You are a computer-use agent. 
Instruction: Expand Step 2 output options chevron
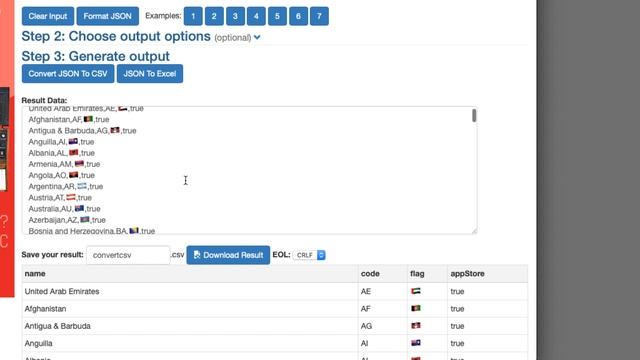[x=257, y=37]
